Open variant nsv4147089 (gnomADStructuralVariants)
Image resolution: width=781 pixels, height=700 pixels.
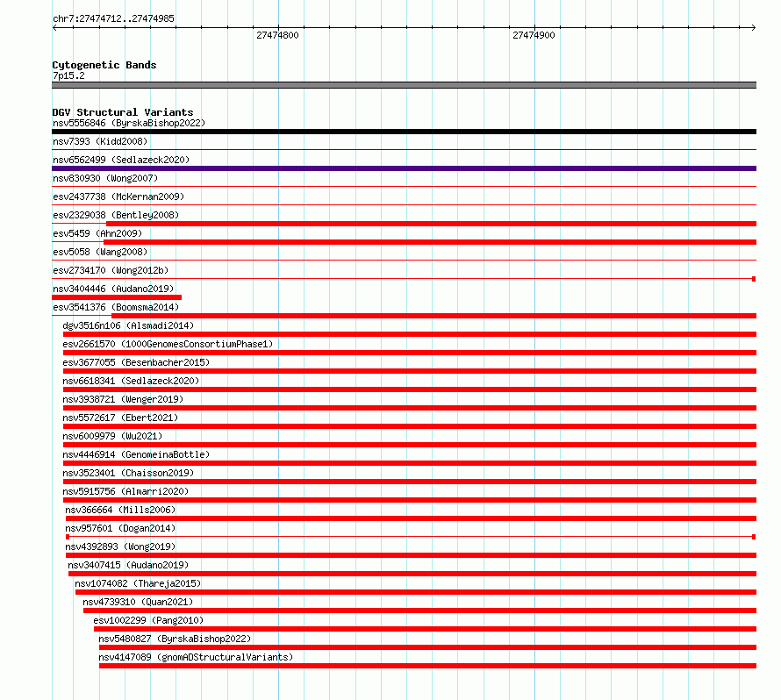(196, 657)
